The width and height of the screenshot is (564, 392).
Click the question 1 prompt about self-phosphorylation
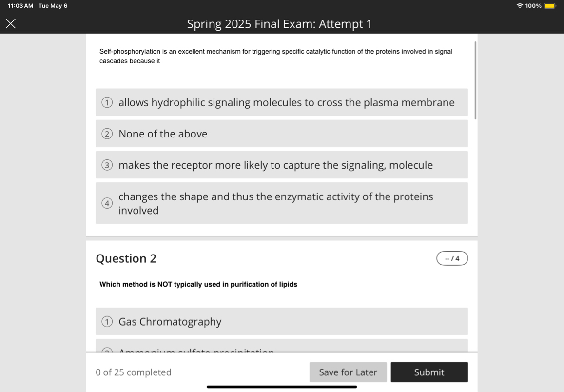click(x=275, y=56)
